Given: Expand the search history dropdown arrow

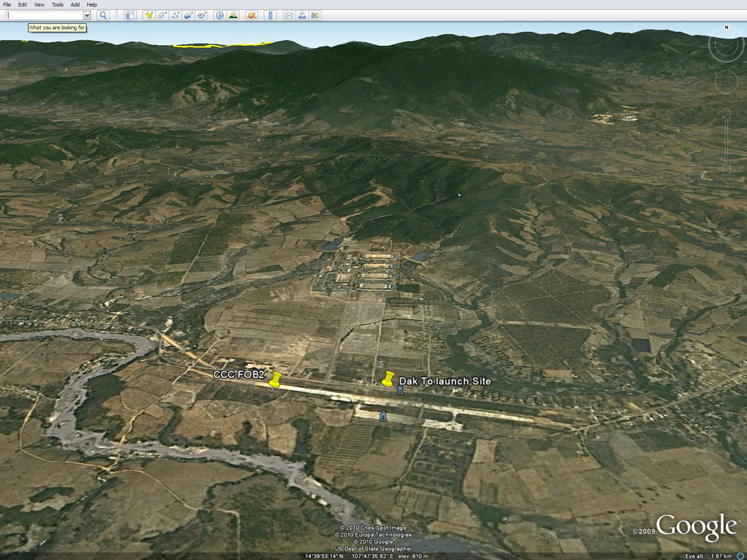Looking at the screenshot, I should [x=87, y=15].
